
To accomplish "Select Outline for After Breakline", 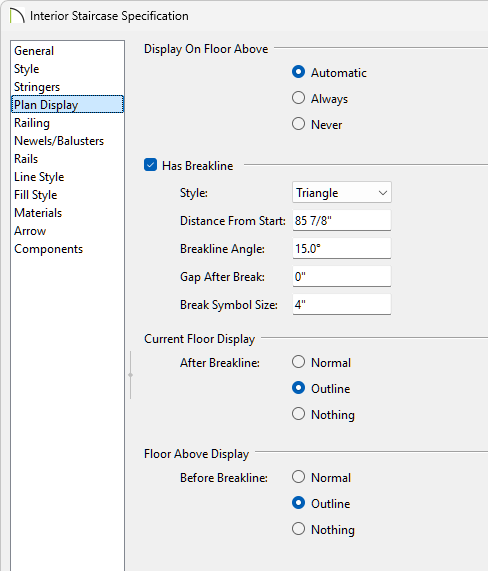I will pyautogui.click(x=298, y=388).
